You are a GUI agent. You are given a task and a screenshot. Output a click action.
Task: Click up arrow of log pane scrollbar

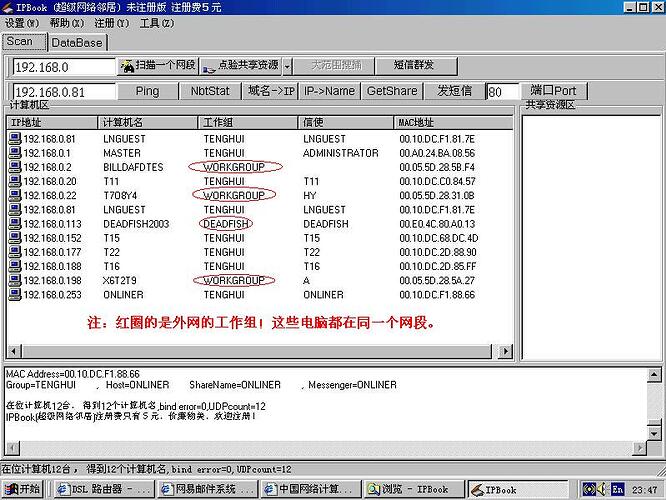654,375
